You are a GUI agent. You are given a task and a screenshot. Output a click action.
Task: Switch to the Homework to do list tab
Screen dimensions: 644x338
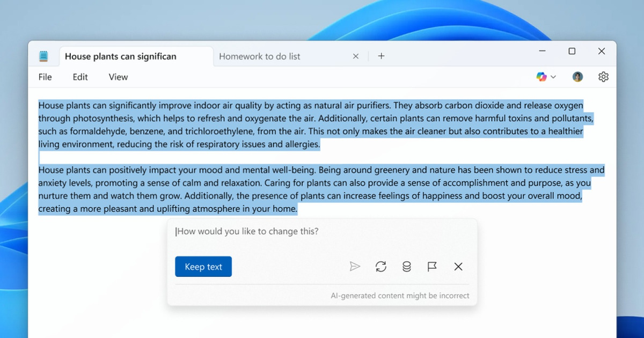[x=260, y=56]
